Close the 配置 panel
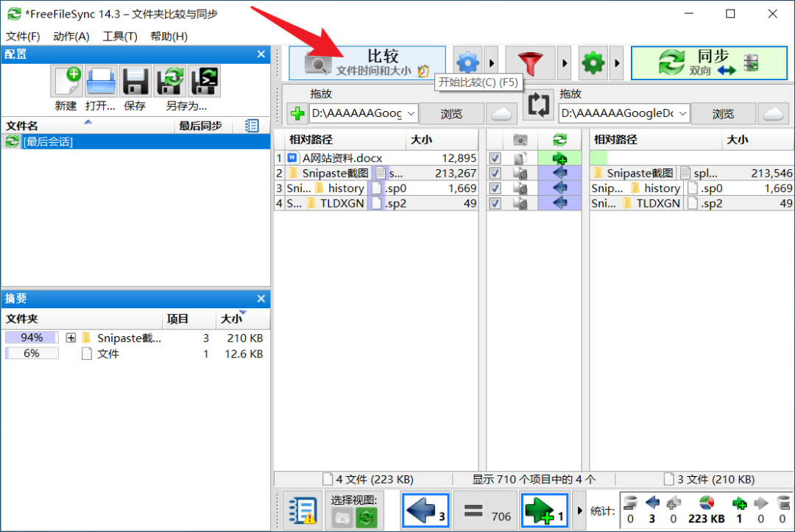This screenshot has width=795, height=532. click(261, 54)
